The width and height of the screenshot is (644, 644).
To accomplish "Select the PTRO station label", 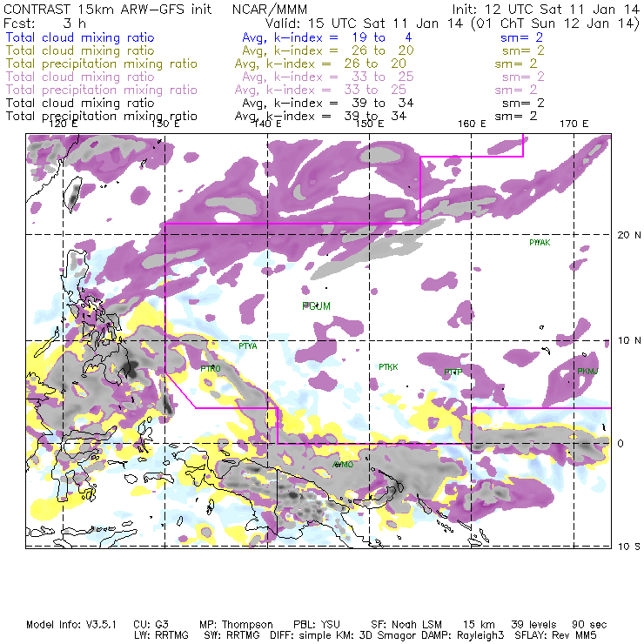I will tap(211, 368).
